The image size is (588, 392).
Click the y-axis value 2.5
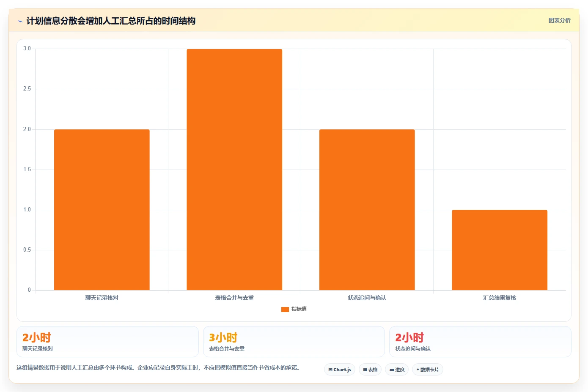pyautogui.click(x=27, y=89)
